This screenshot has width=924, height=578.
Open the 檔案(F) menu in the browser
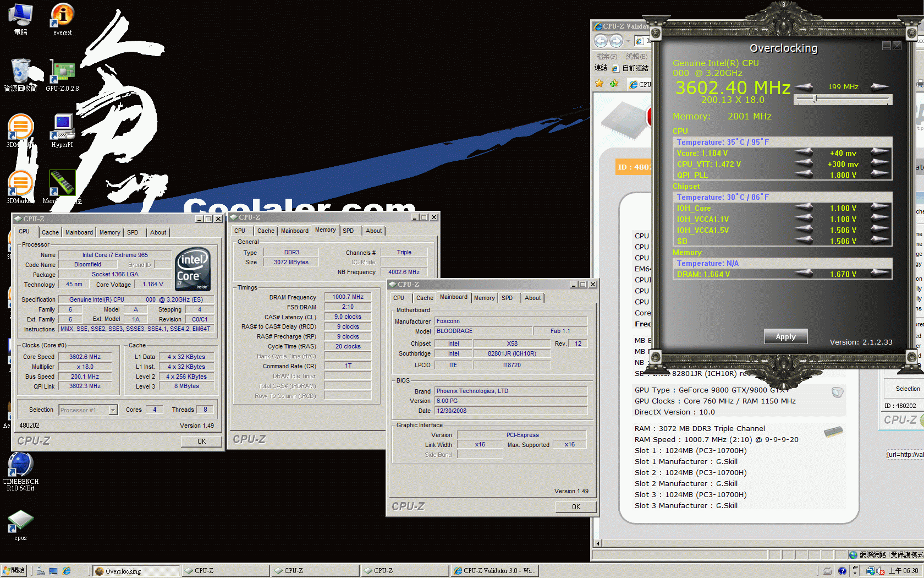[x=607, y=56]
